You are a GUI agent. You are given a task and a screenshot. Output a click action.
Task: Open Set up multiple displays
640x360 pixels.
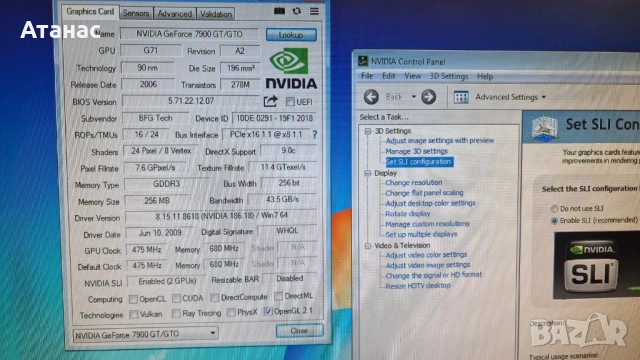pos(421,234)
